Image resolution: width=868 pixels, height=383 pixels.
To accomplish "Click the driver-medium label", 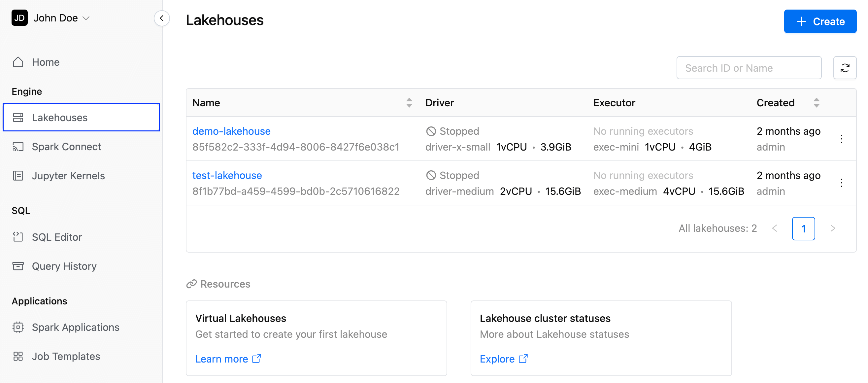I will tap(459, 191).
